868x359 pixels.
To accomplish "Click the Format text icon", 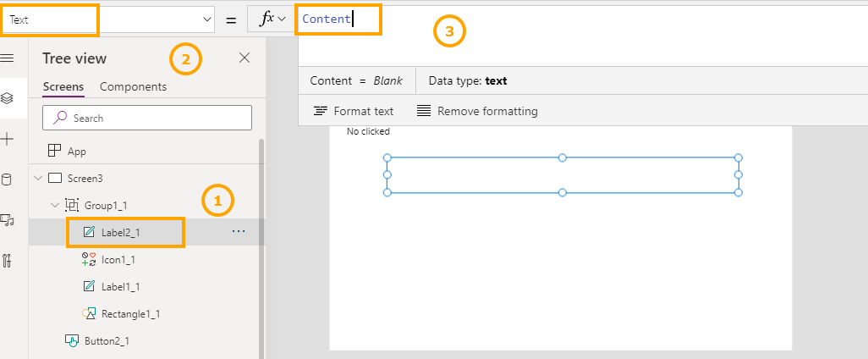I will tap(321, 111).
